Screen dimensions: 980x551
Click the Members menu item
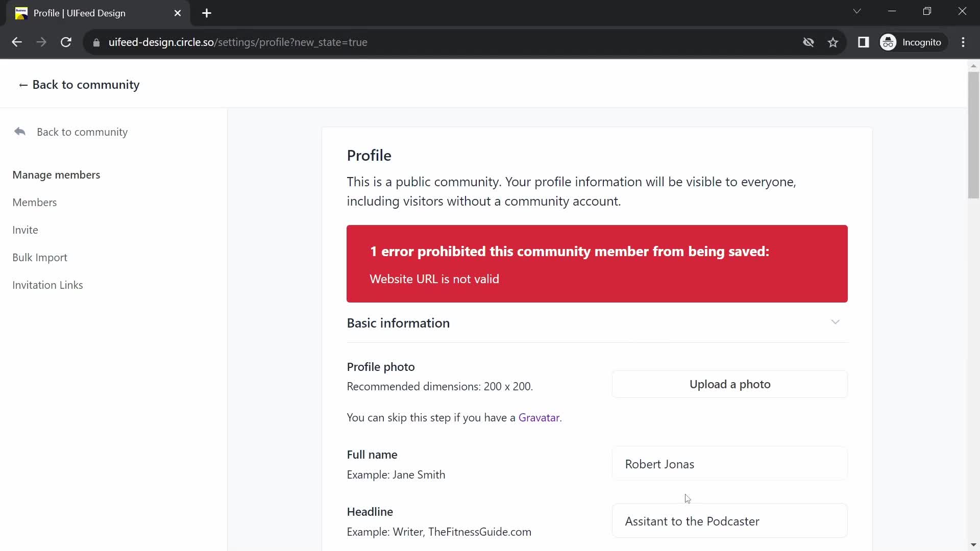click(x=34, y=202)
